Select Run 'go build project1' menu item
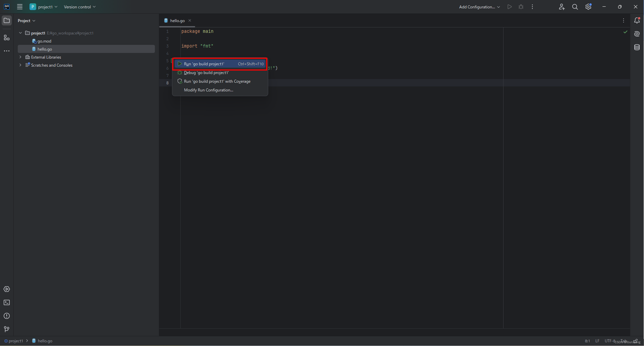 (204, 64)
